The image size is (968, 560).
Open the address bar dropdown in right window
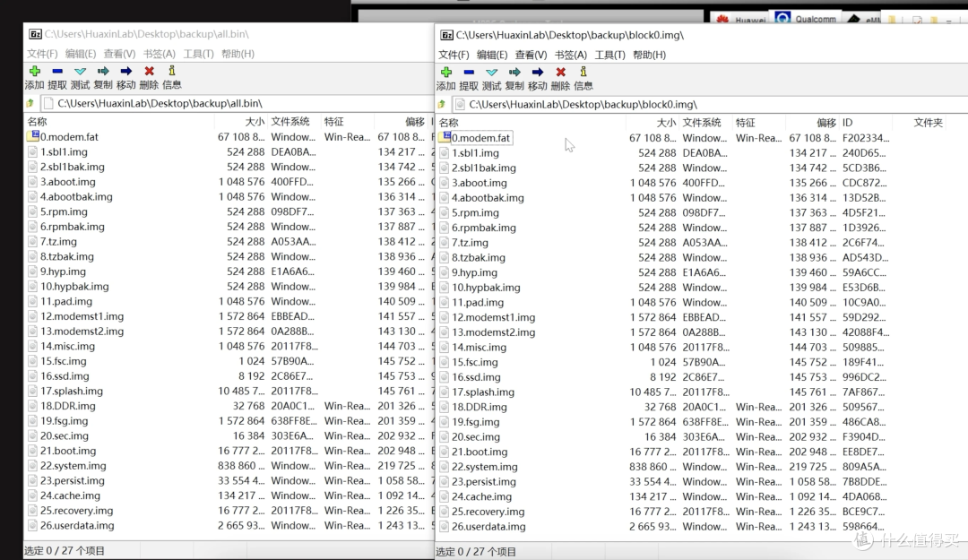tap(961, 103)
